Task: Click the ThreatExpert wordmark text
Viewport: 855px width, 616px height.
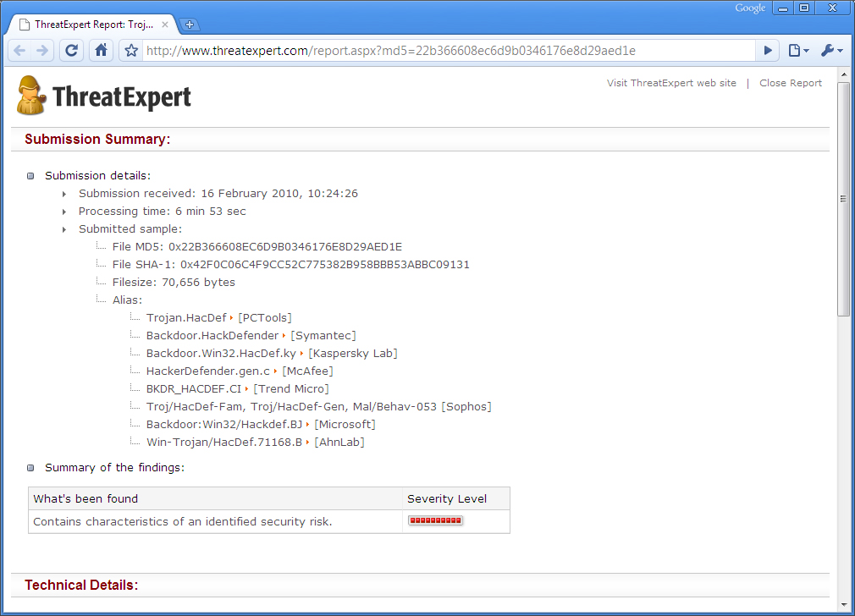Action: [122, 97]
